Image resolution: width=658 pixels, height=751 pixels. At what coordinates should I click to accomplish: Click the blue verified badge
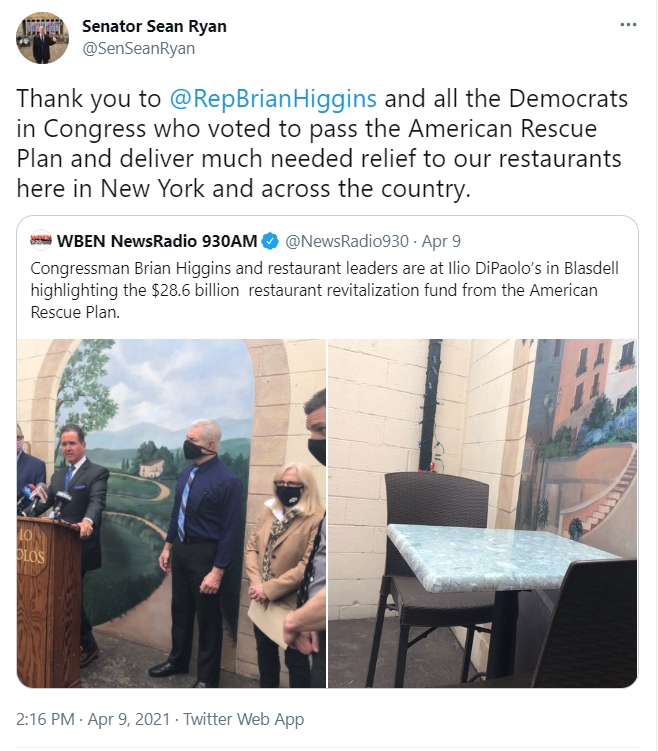coord(271,241)
